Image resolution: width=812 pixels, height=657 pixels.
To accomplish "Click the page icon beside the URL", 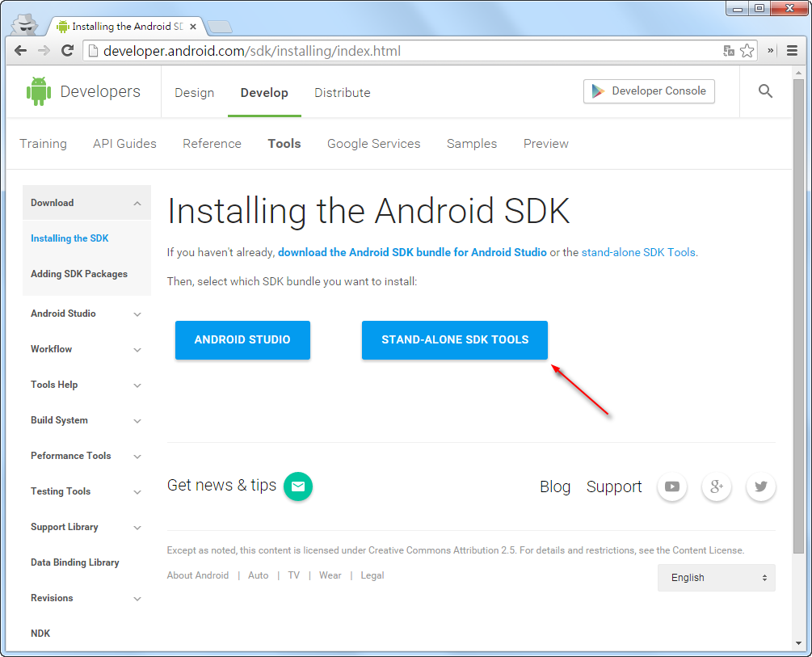I will click(x=93, y=51).
